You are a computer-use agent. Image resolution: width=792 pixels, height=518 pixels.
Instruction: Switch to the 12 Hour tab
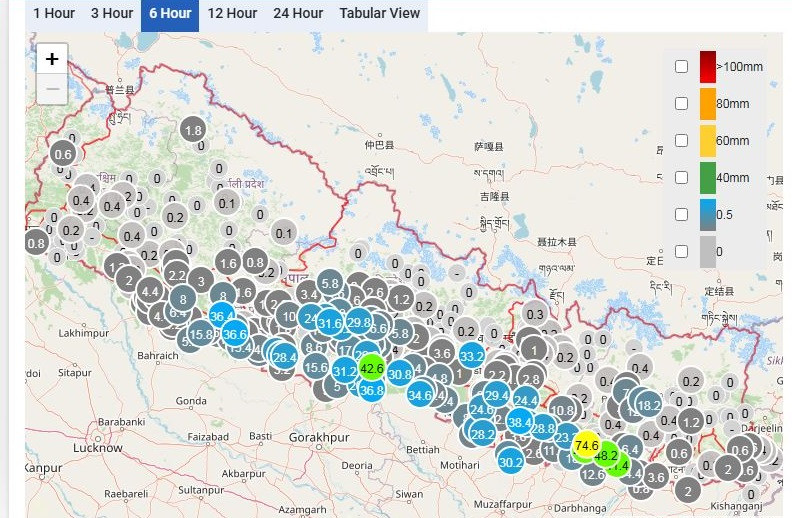pos(229,13)
